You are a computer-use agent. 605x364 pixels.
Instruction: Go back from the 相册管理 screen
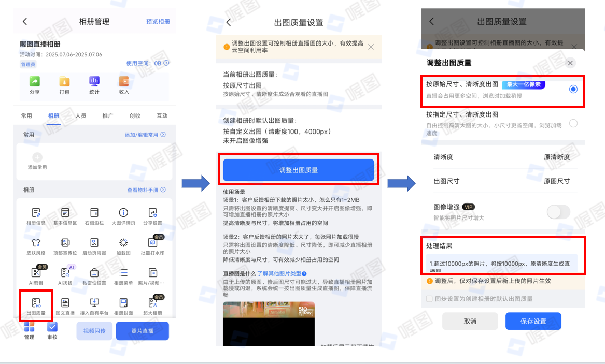(25, 22)
